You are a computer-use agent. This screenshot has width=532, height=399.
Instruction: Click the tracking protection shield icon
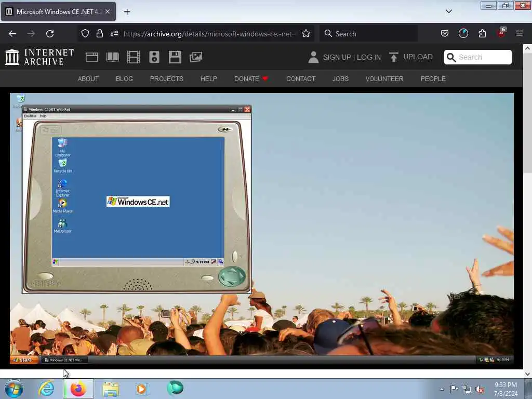85,33
